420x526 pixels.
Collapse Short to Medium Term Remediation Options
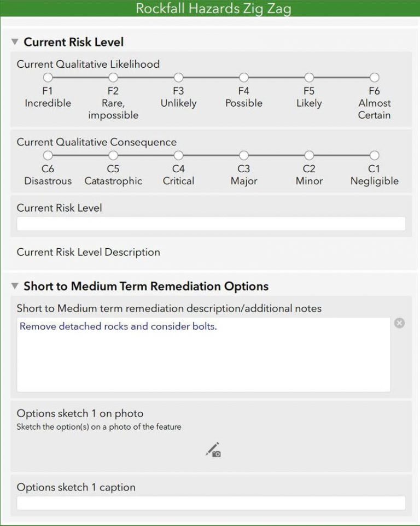pyautogui.click(x=15, y=287)
